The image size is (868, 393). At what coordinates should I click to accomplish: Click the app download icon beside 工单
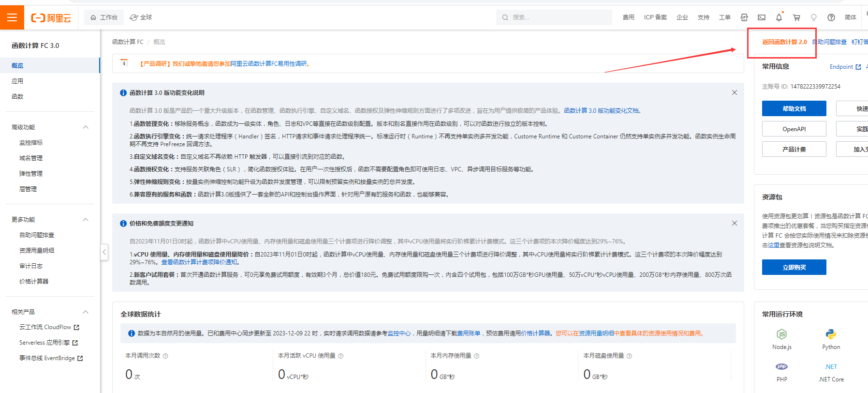coord(744,17)
